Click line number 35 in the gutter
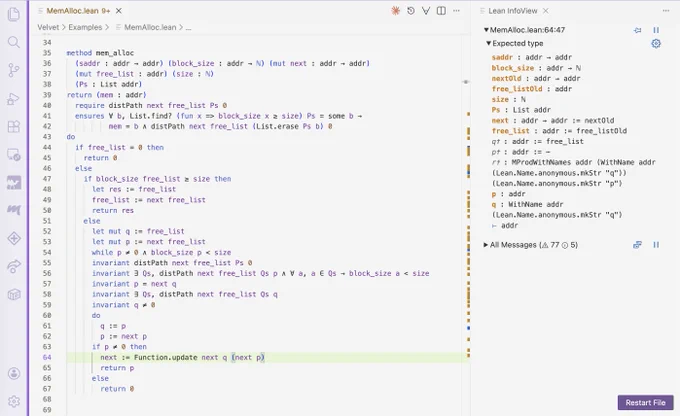Screen dimensions: 680x416 point(46,53)
